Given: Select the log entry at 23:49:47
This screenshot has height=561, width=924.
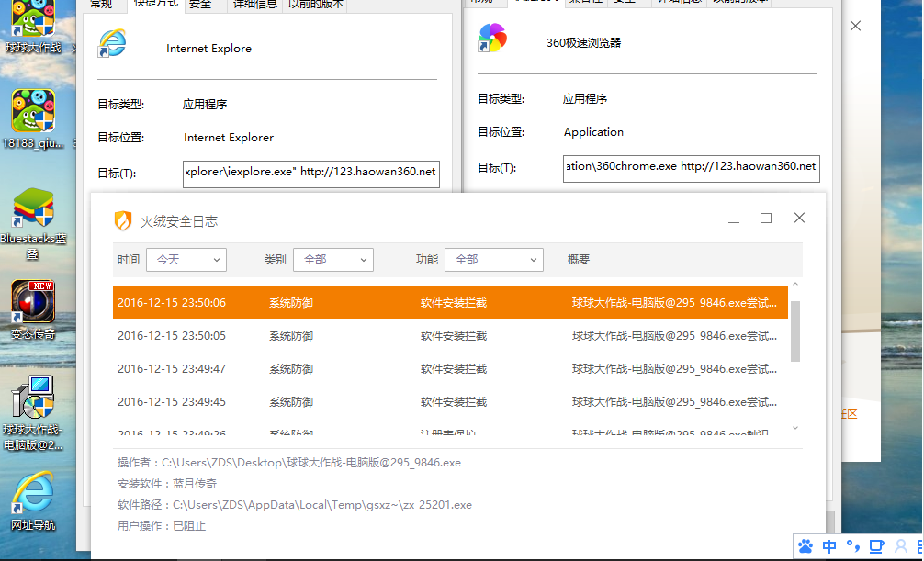Looking at the screenshot, I should (x=450, y=369).
